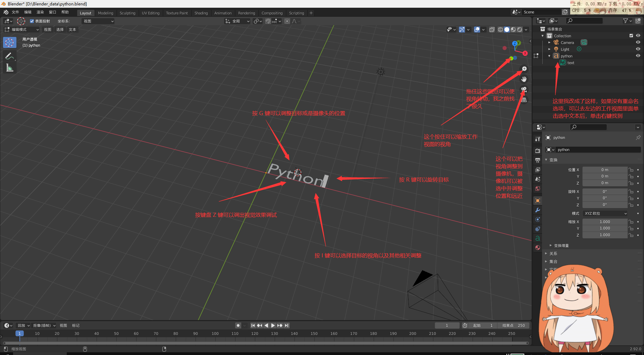
Task: Click the 缩放 X value slider
Action: click(x=605, y=221)
